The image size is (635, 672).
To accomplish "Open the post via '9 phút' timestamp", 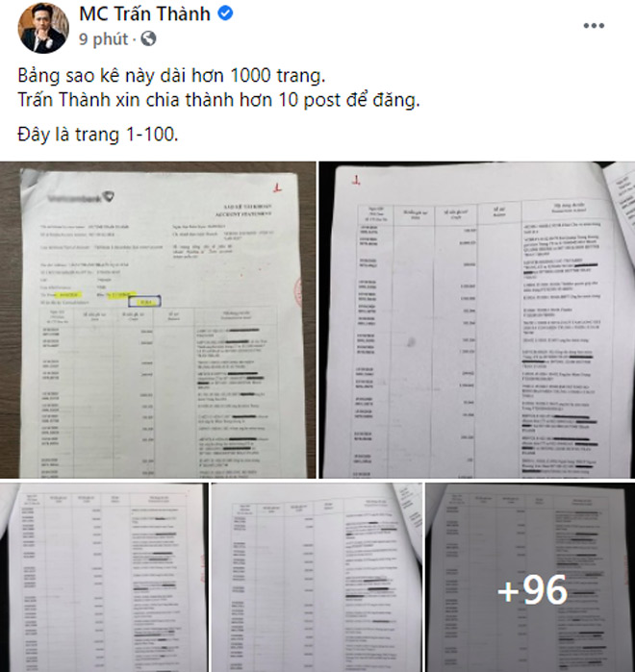I will click(x=103, y=39).
